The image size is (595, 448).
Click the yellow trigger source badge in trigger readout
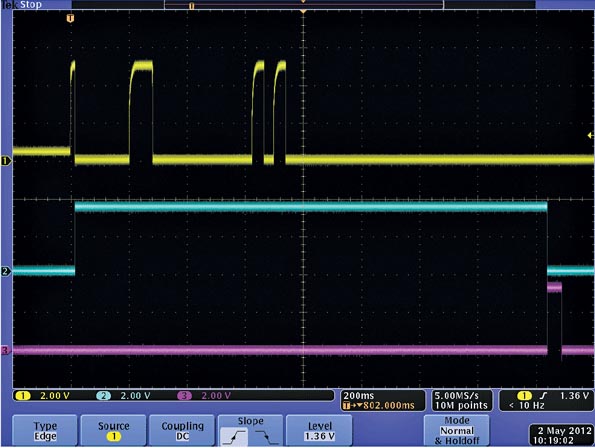[x=524, y=396]
